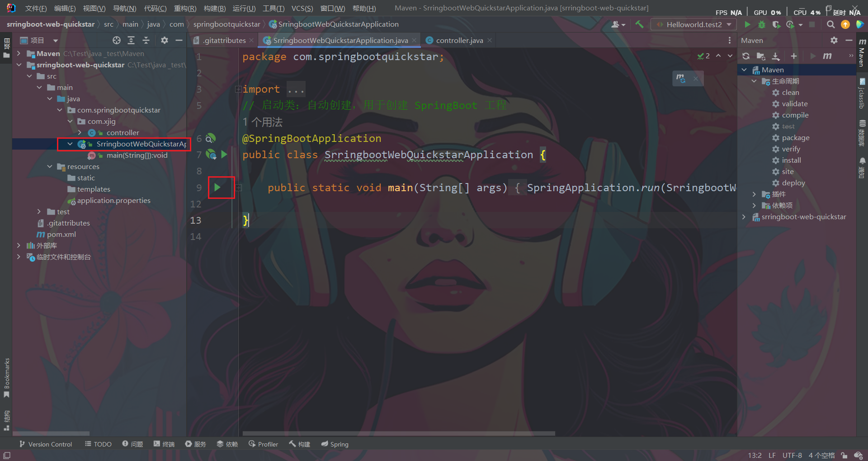Switch to the .gitattributes tab

click(x=224, y=40)
